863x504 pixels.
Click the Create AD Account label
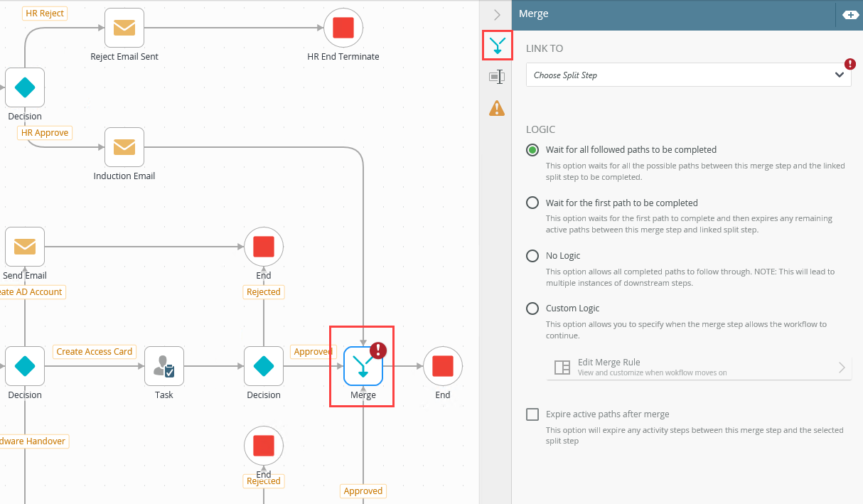click(x=31, y=291)
